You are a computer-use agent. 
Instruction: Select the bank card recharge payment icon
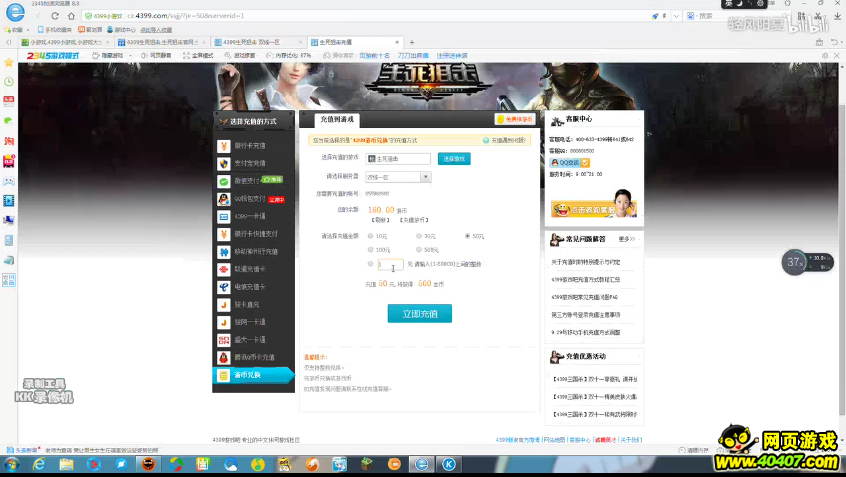pos(224,146)
